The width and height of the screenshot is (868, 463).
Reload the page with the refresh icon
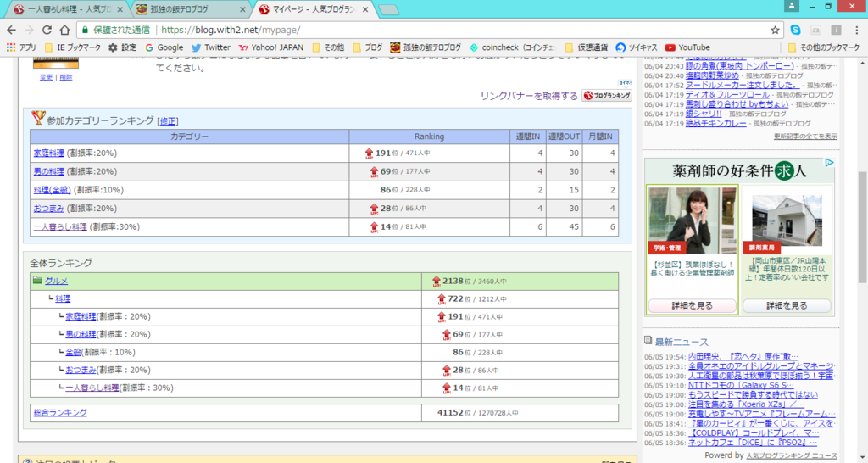(x=47, y=30)
